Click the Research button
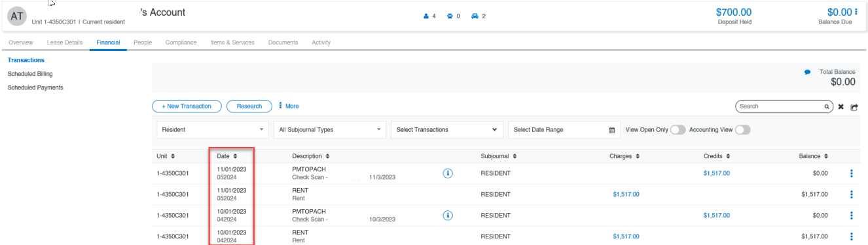 coord(249,106)
